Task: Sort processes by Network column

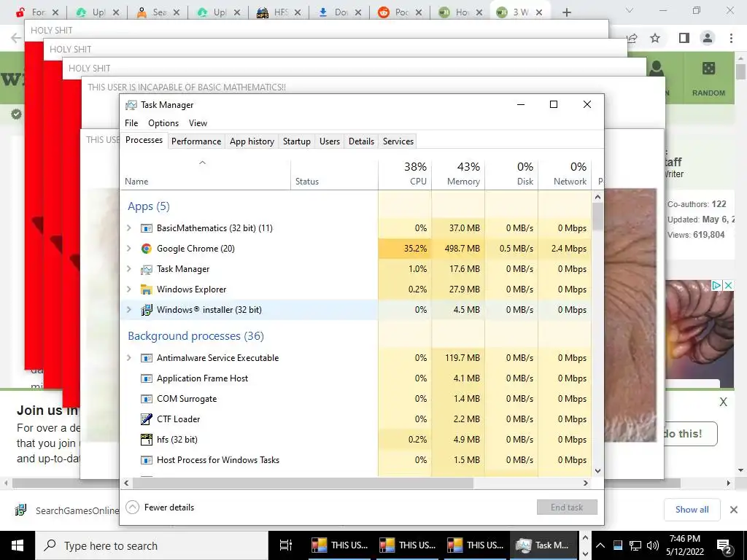Action: (565, 174)
